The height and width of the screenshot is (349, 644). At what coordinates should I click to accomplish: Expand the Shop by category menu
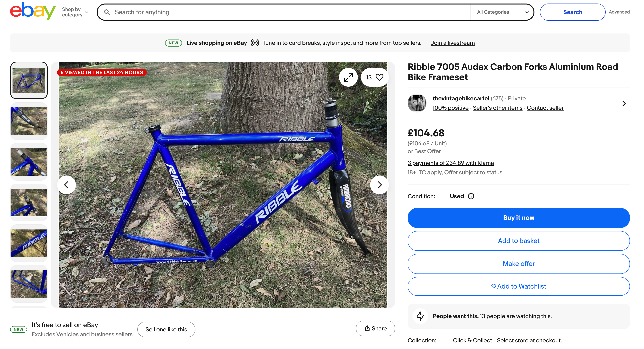[75, 12]
